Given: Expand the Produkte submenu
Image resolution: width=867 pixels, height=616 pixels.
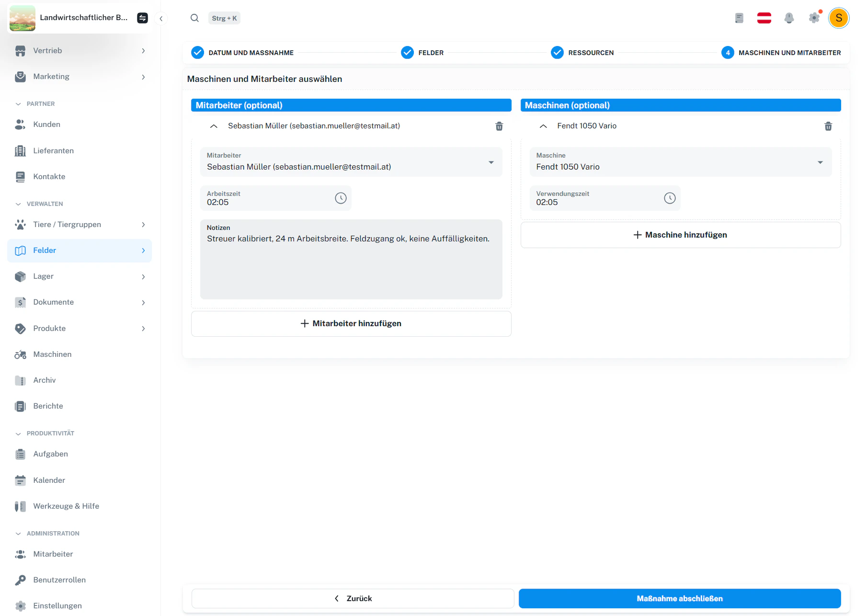Looking at the screenshot, I should point(80,329).
